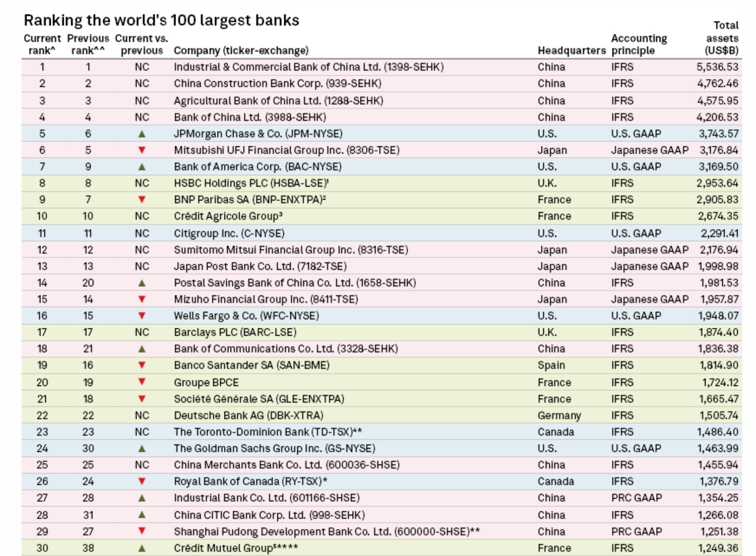Click the green up arrow for Industrial Bank Co.
Screen dimensions: 756x556
pos(142,498)
